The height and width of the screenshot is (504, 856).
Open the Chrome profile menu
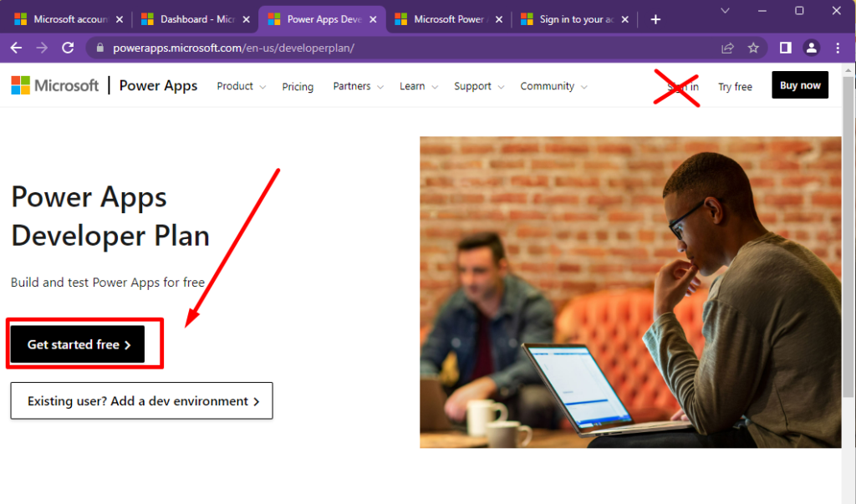coord(811,48)
